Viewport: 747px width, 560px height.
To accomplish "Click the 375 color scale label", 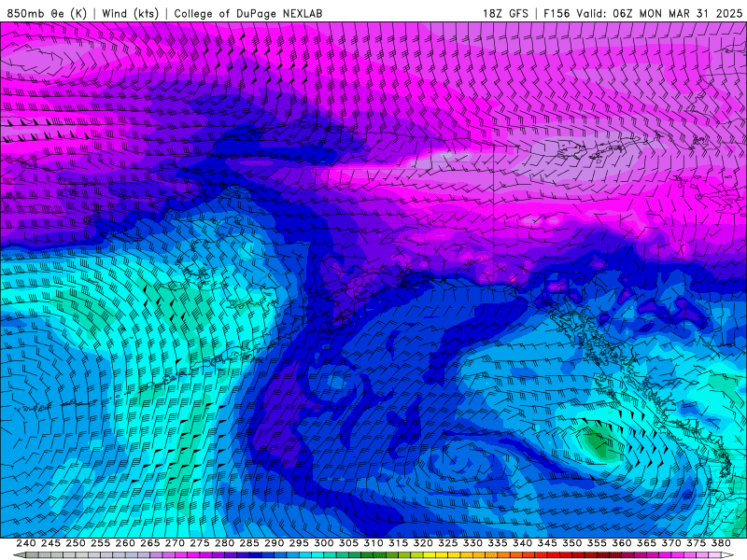I will point(696,543).
